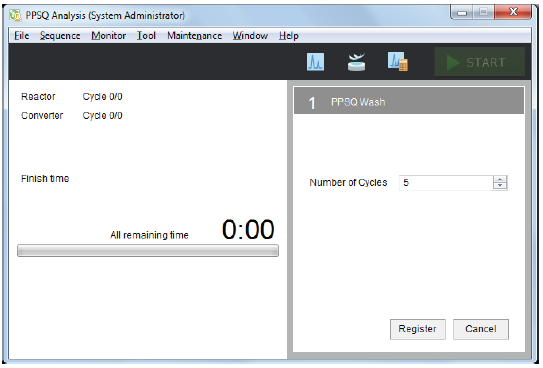Open the File menu

click(x=21, y=35)
